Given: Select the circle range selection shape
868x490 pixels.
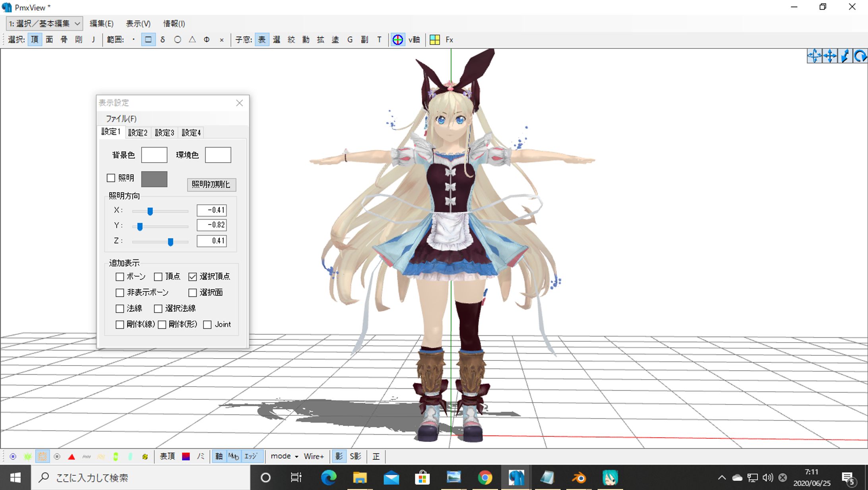Looking at the screenshot, I should (x=177, y=40).
